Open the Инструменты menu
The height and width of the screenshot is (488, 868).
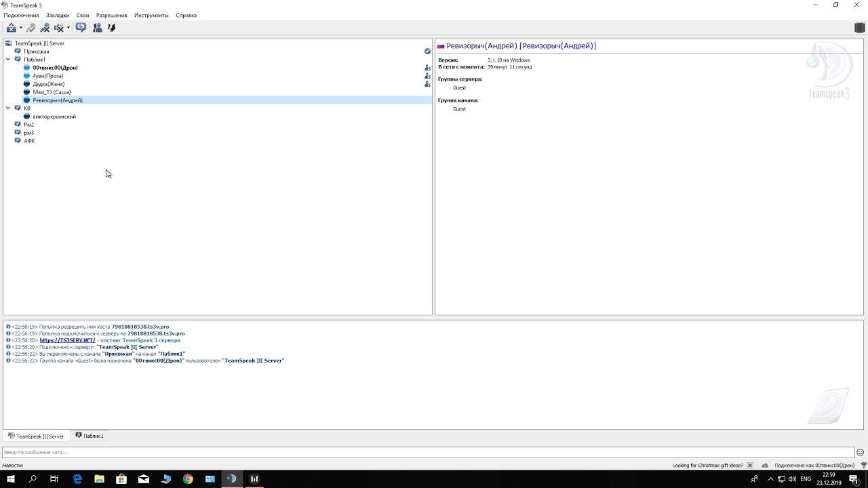pos(151,15)
